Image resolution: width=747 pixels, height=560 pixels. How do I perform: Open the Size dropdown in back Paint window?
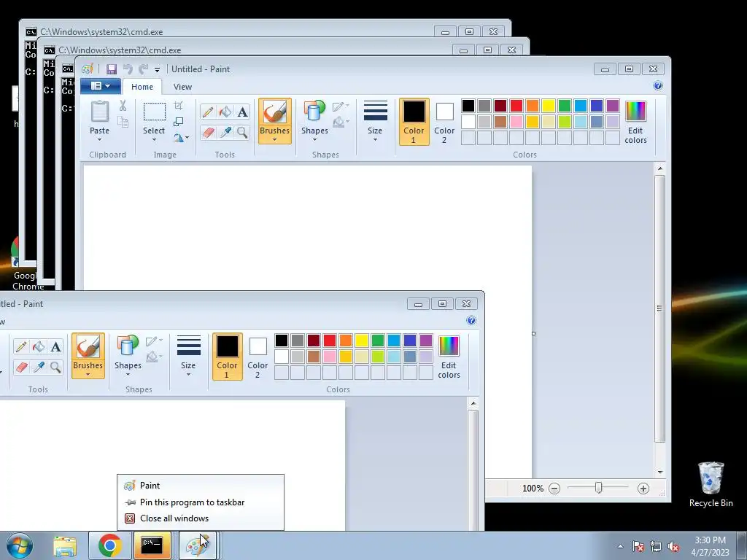pyautogui.click(x=375, y=122)
